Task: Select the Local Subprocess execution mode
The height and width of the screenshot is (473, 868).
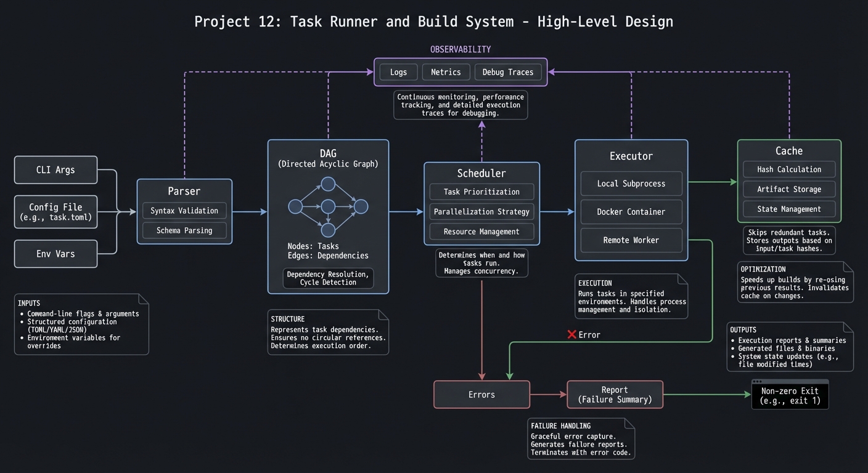Action: click(x=631, y=184)
